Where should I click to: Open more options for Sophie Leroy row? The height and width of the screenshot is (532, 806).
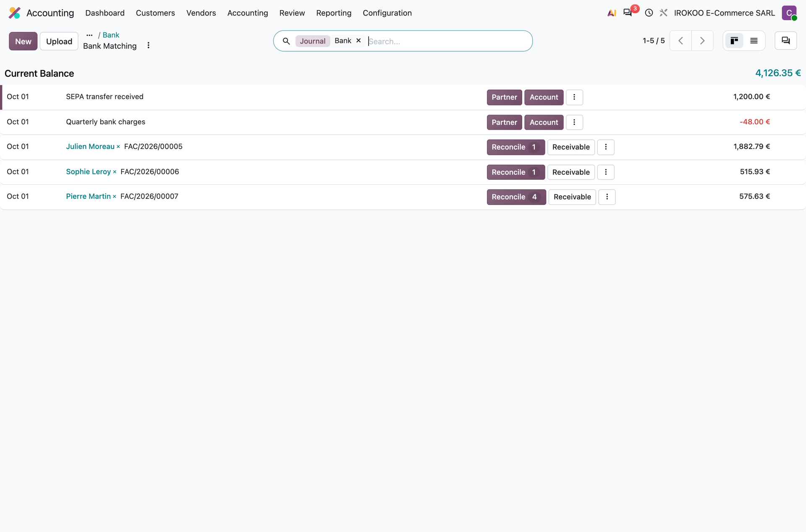point(606,172)
